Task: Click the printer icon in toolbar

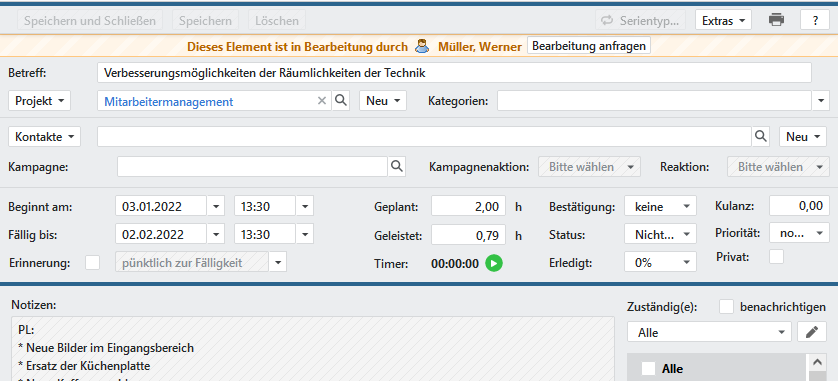Action: click(776, 20)
